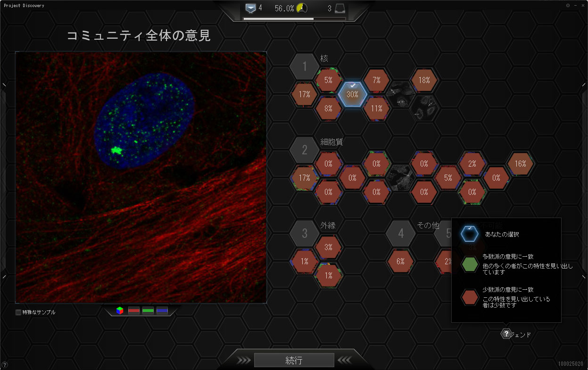The height and width of the screenshot is (370, 588).
Task: Show all channels with RGB cube icon
Action: [x=120, y=311]
